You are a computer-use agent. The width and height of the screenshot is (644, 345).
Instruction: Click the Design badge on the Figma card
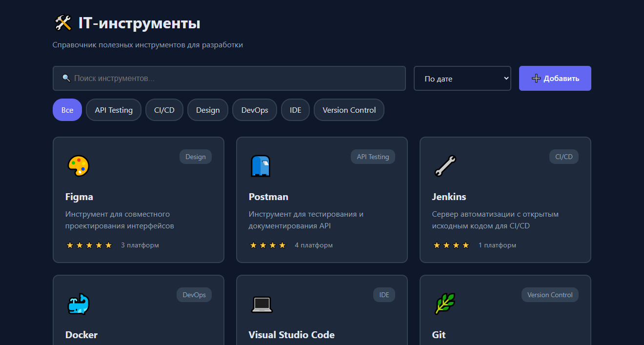195,157
